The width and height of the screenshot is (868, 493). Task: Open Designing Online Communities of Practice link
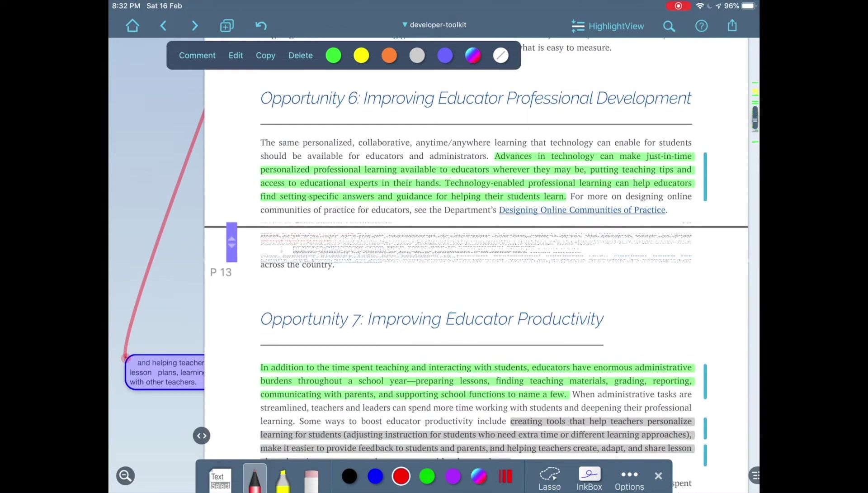[582, 210]
